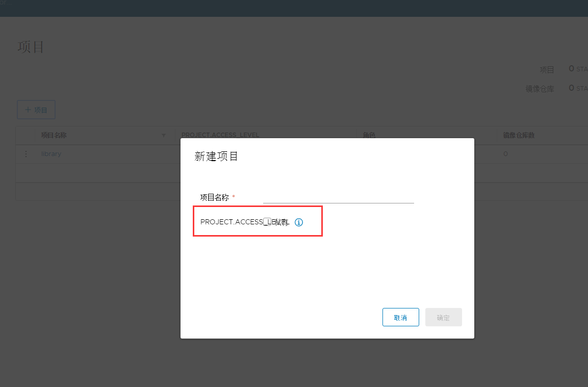
Task: Click the 项目 statistics label at top right
Action: pyautogui.click(x=547, y=70)
